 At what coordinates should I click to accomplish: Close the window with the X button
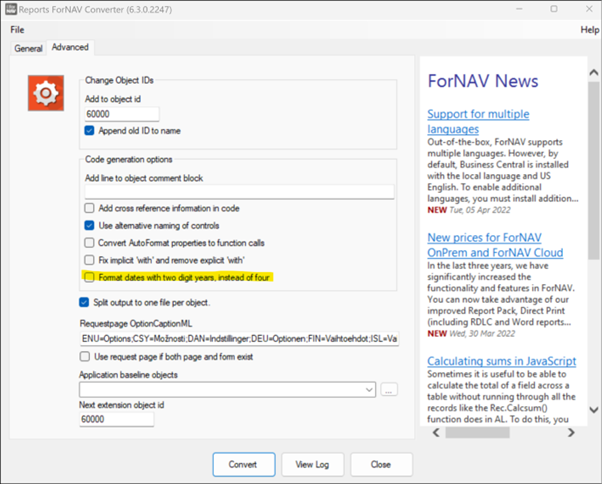coord(589,9)
